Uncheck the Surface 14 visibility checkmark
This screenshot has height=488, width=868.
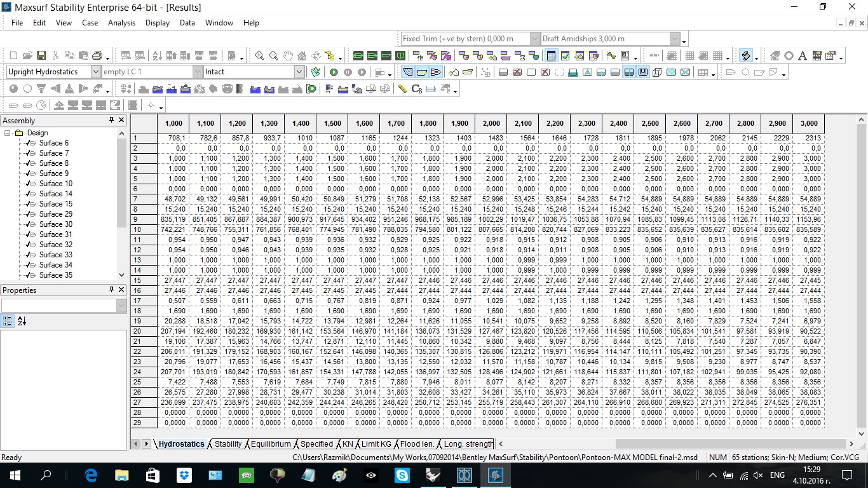coord(28,194)
